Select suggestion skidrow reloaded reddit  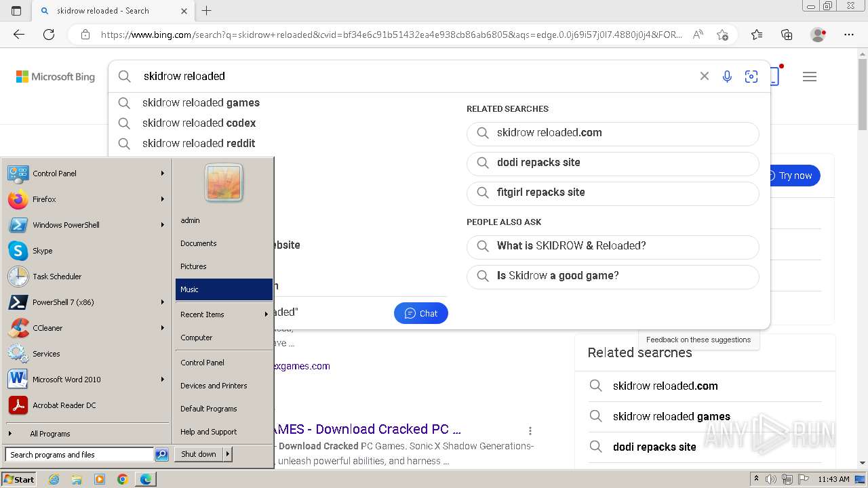[199, 144]
